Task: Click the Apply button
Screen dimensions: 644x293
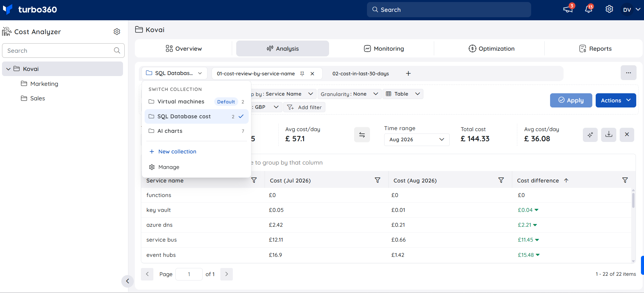Action: [571, 100]
